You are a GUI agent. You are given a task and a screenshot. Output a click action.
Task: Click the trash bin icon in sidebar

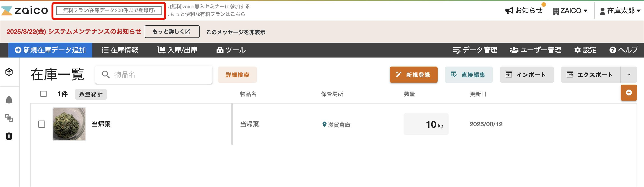click(x=9, y=136)
